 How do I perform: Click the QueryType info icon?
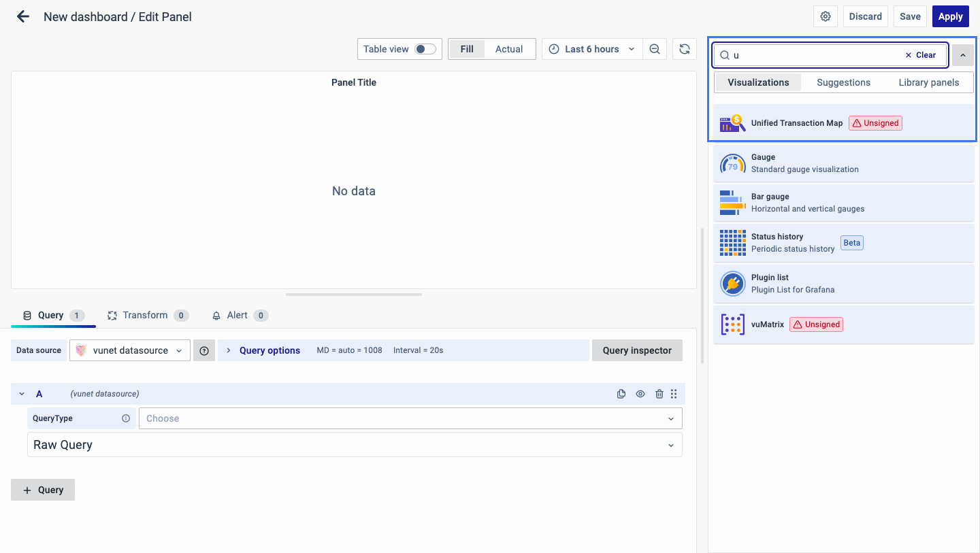click(x=126, y=418)
